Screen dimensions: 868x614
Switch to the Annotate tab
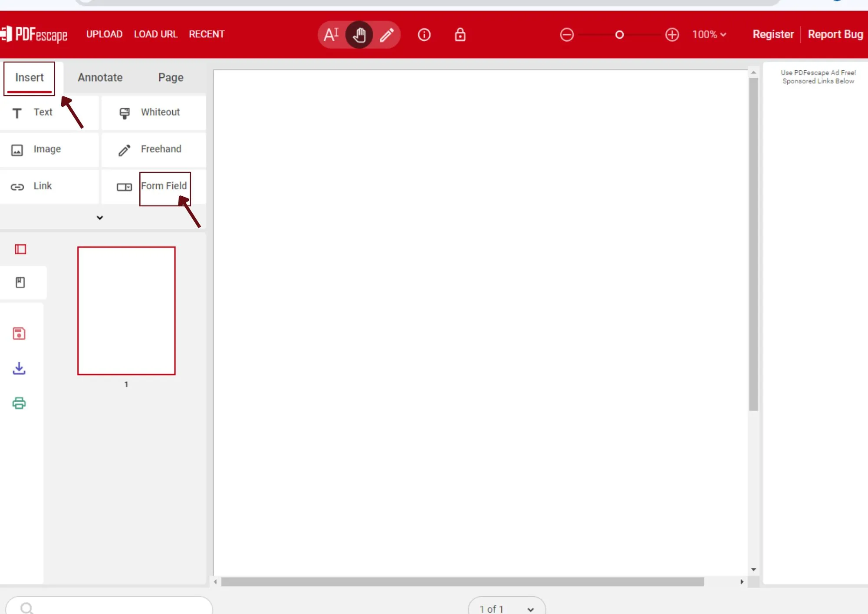[100, 78]
